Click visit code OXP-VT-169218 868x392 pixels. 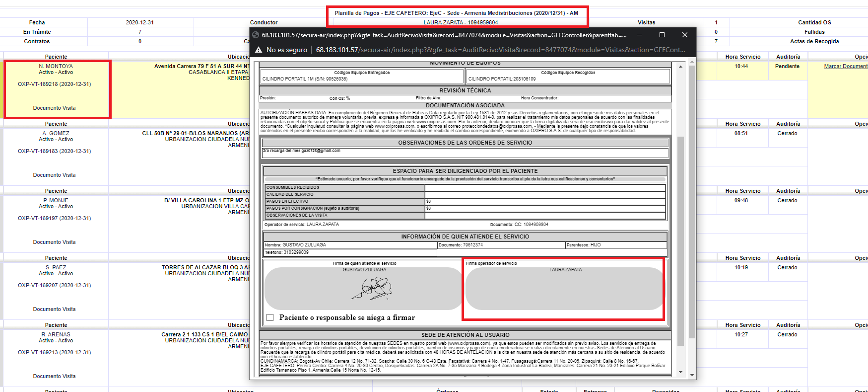click(55, 84)
